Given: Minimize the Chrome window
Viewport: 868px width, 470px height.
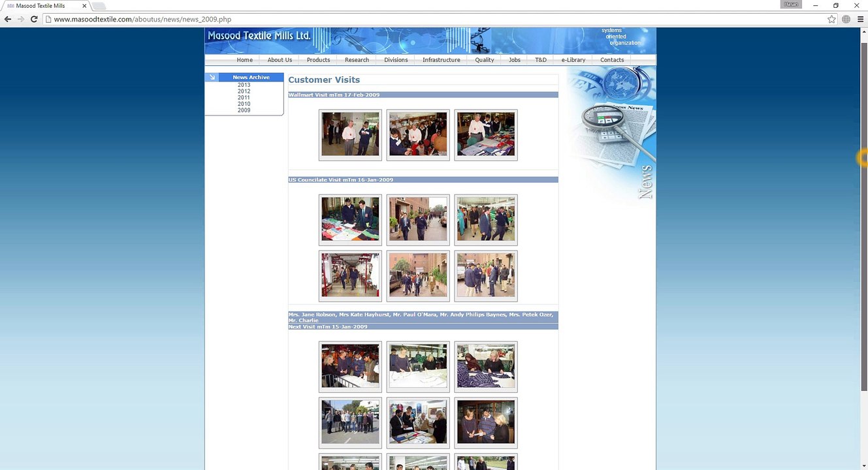Looking at the screenshot, I should [815, 5].
